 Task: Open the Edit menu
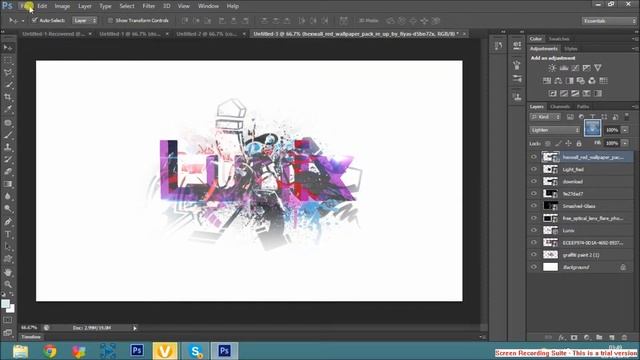[x=42, y=6]
